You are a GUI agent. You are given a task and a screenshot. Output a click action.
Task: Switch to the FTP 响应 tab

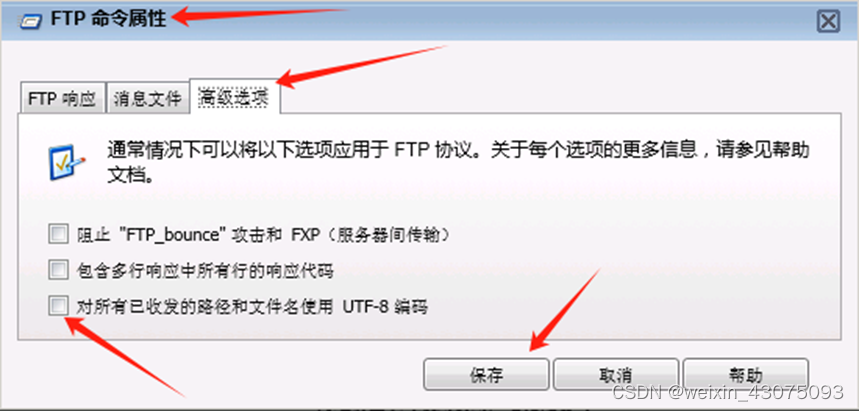click(62, 99)
